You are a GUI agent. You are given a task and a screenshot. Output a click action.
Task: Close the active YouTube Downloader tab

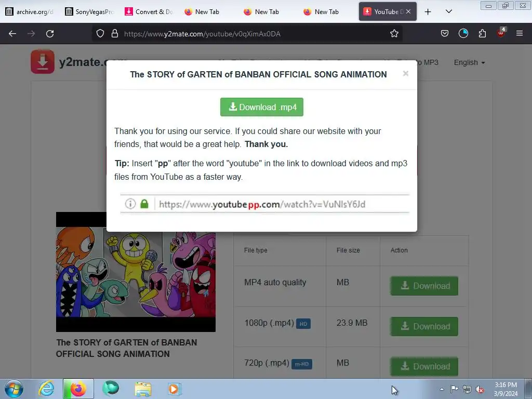point(408,12)
